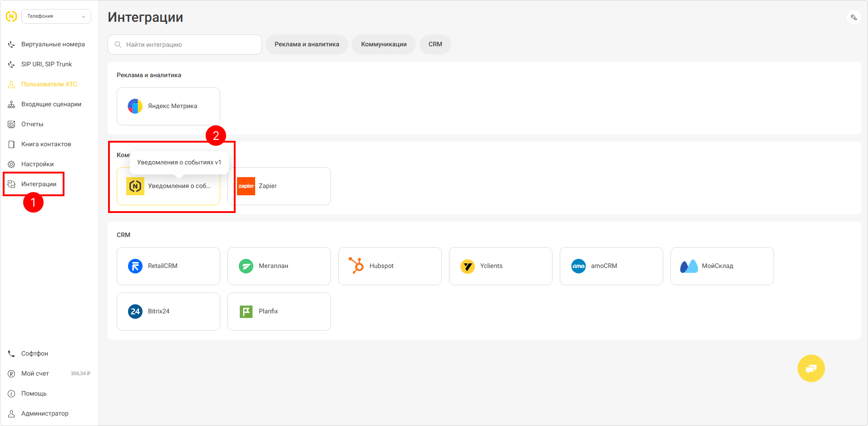868x426 pixels.
Task: Open the Помощь section
Action: (34, 394)
